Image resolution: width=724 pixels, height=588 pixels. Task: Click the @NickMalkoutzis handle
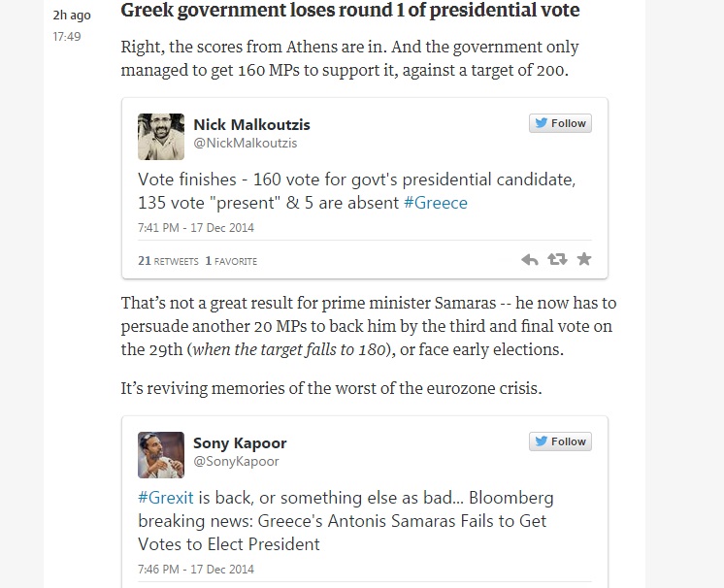[246, 143]
